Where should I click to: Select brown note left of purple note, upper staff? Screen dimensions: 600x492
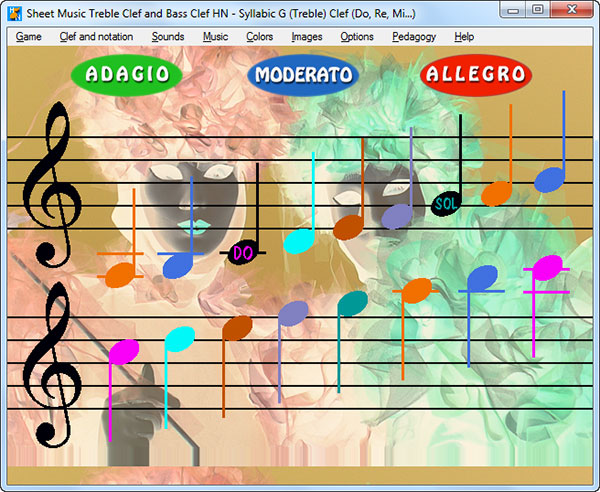tap(348, 228)
